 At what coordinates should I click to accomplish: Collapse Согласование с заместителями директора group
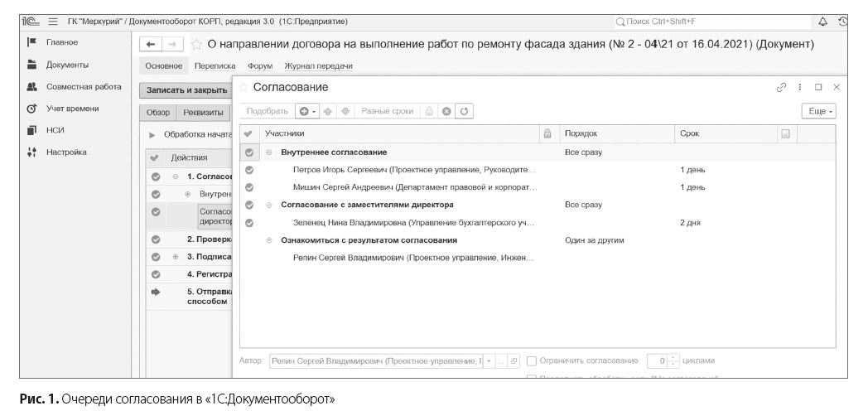pyautogui.click(x=269, y=205)
